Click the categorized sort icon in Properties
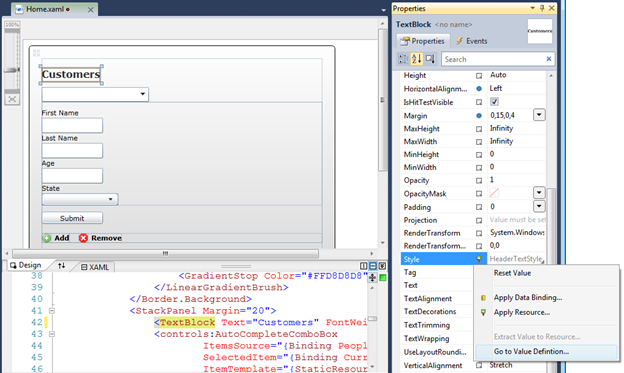 click(x=403, y=59)
